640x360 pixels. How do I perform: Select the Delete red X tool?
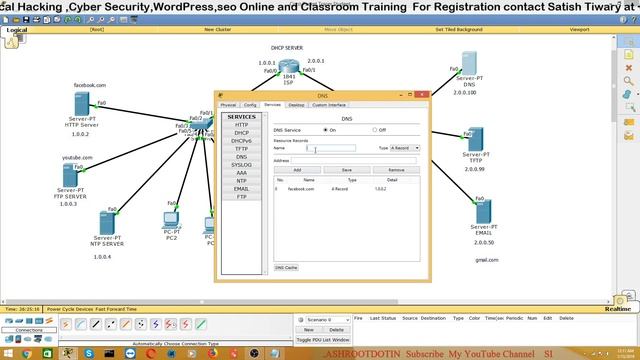(x=629, y=68)
